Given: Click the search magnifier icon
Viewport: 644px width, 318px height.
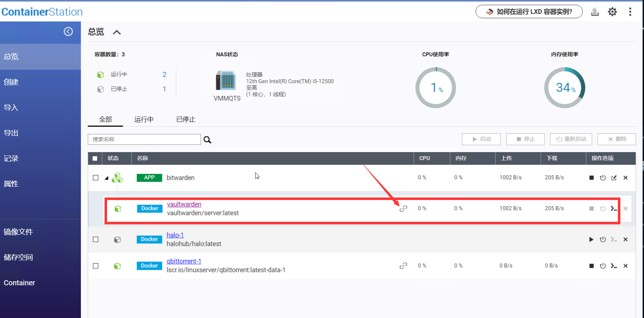Looking at the screenshot, I should tap(207, 140).
